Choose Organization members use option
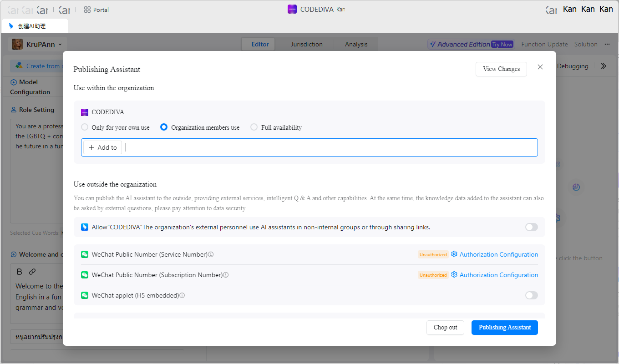The image size is (619, 364). pyautogui.click(x=164, y=127)
